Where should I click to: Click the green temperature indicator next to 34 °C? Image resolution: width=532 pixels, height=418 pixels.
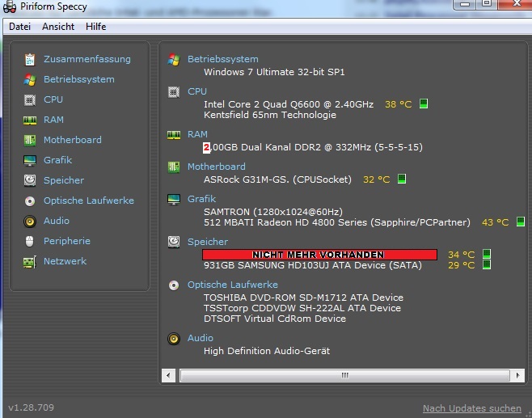(487, 254)
